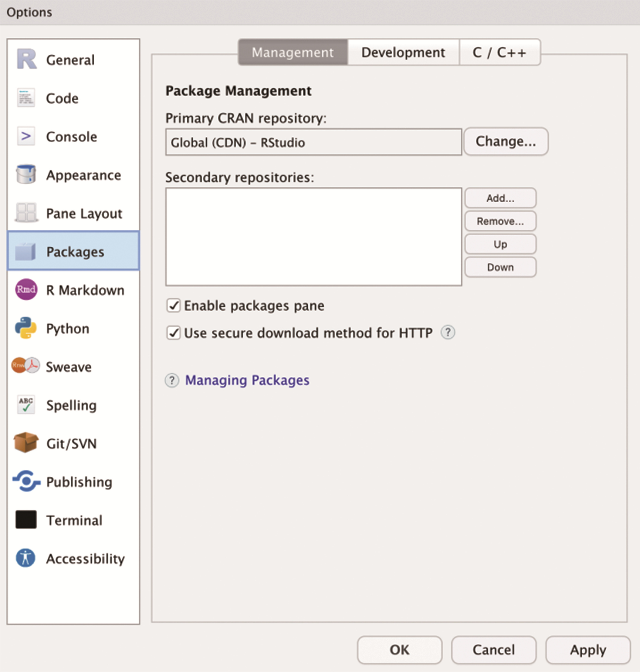
Task: Click the Cancel button
Action: pyautogui.click(x=494, y=650)
